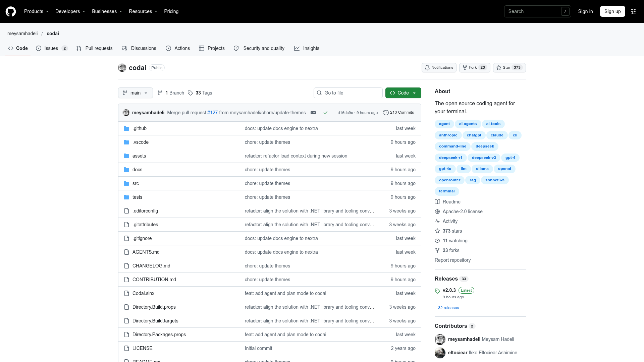Image resolution: width=644 pixels, height=362 pixels.
Task: Open the Actions tab
Action: coord(178,48)
